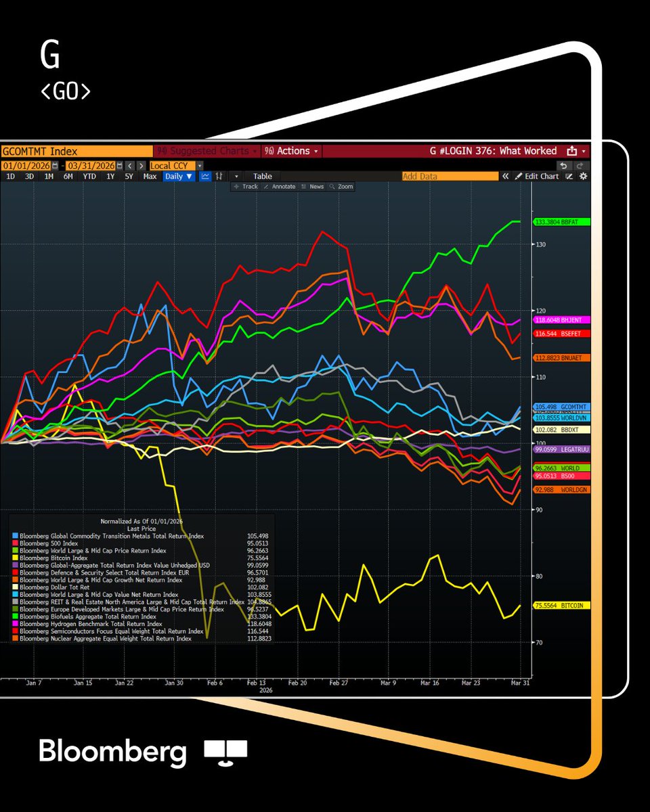Click the GCOMTMT 105.498 price label
This screenshot has height=812, width=650.
coord(562,407)
